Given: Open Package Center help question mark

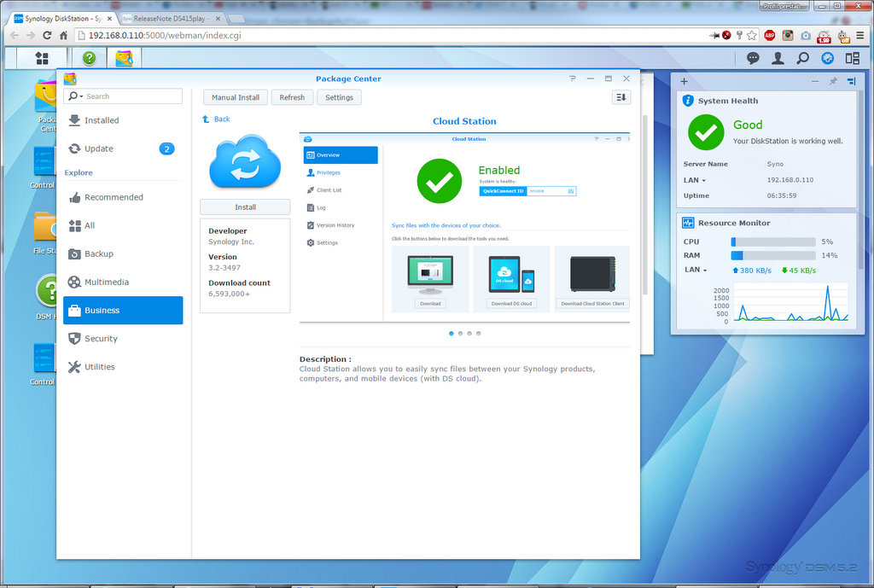Looking at the screenshot, I should click(573, 79).
